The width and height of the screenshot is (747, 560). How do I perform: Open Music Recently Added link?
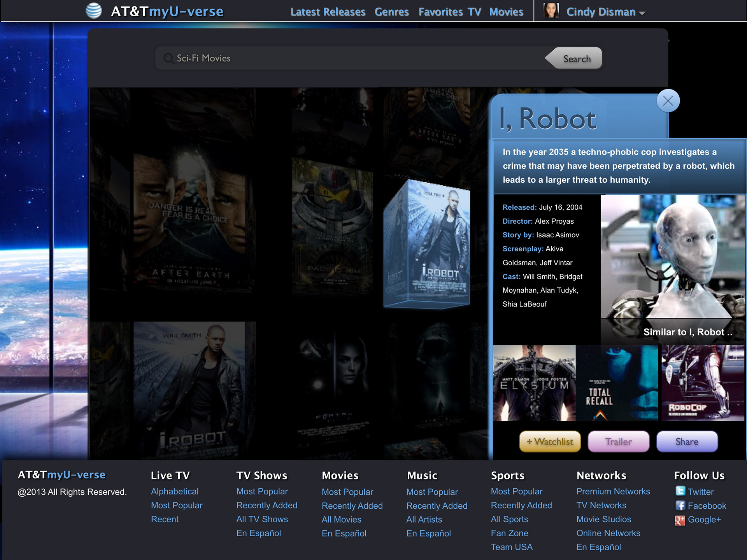[x=437, y=506]
